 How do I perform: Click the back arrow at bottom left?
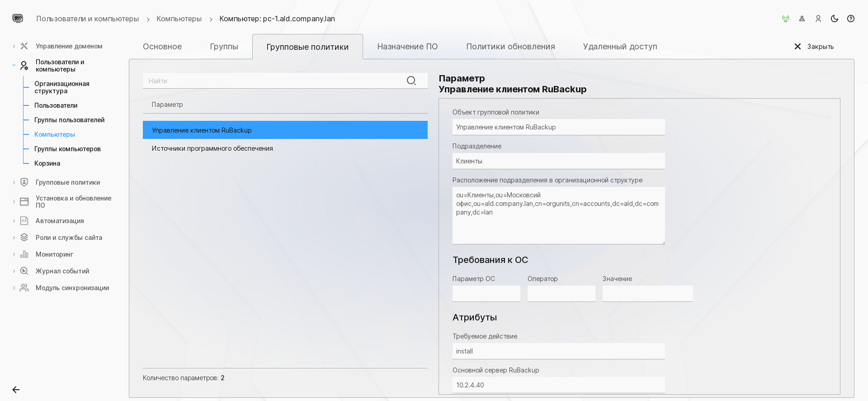point(16,390)
